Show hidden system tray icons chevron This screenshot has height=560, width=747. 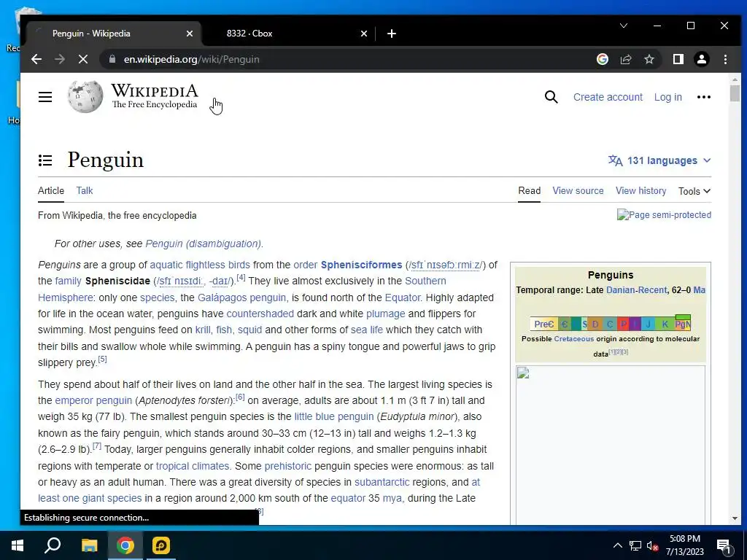pos(617,545)
